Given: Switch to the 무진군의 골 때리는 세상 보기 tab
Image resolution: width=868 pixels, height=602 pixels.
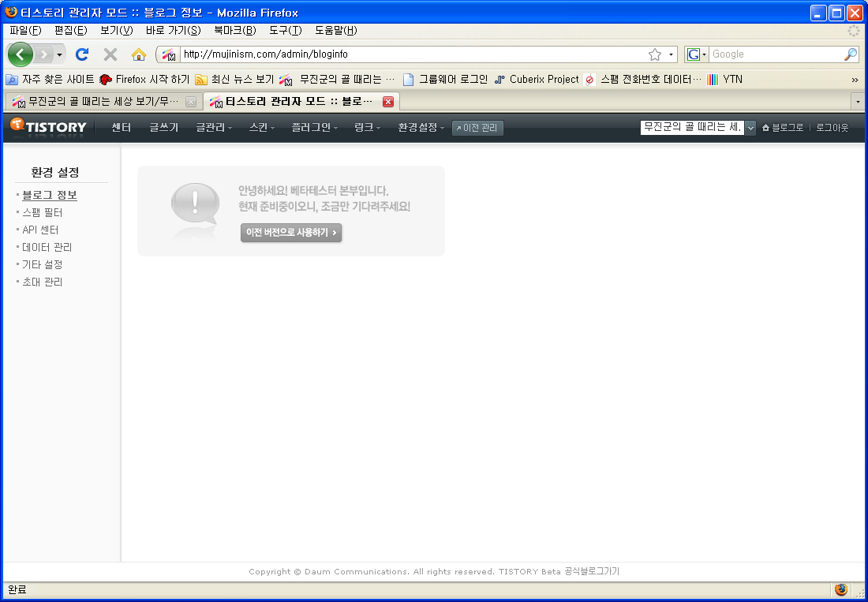Looking at the screenshot, I should 103,102.
